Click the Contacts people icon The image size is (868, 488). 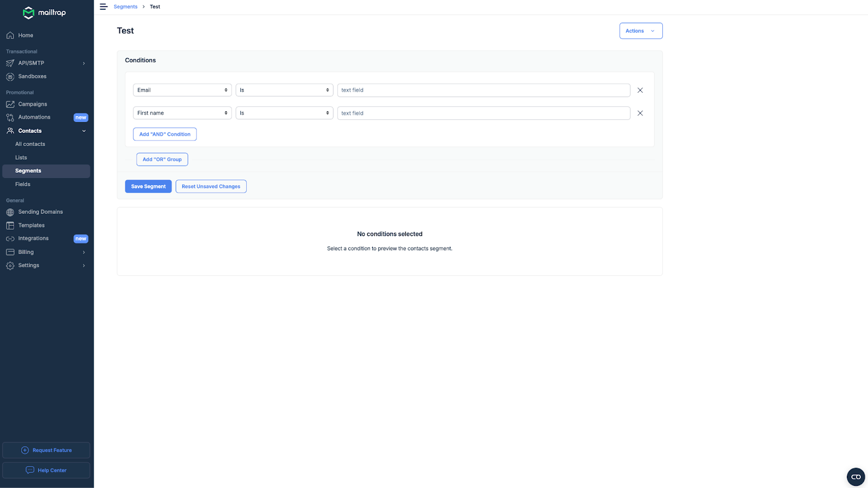pos(10,131)
